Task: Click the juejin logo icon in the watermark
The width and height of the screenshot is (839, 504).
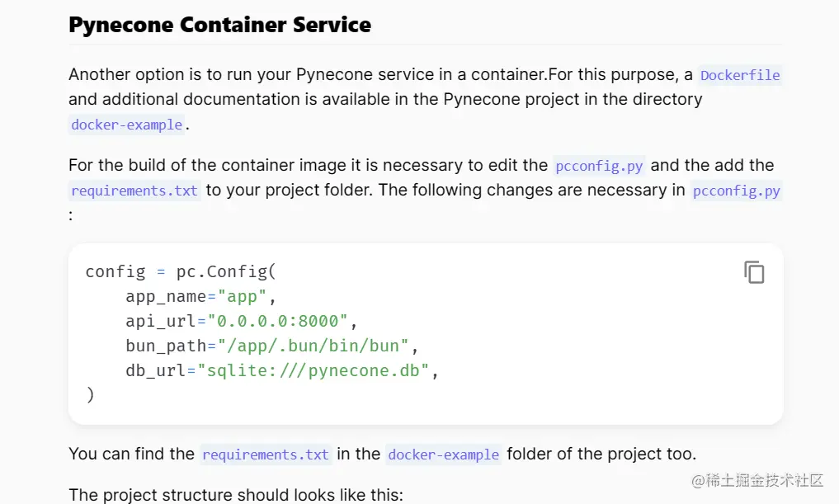Action: pyautogui.click(x=695, y=480)
